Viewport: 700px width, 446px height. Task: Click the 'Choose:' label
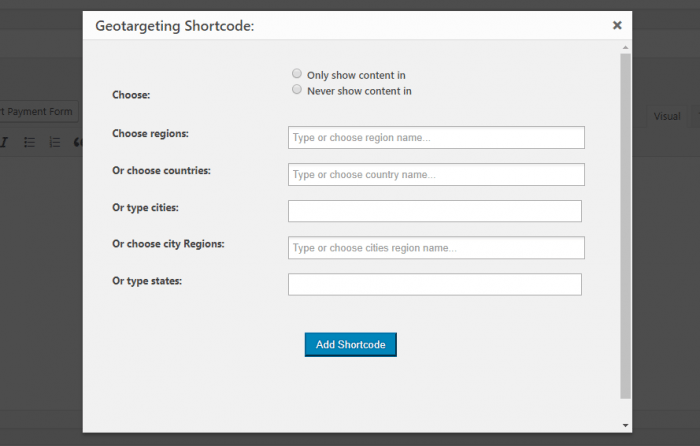pyautogui.click(x=131, y=95)
